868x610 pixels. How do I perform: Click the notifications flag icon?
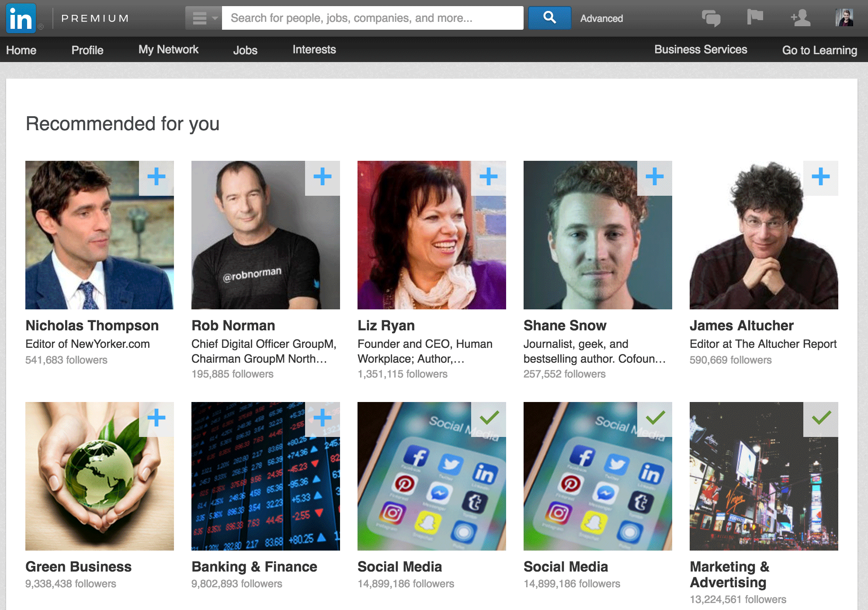(x=754, y=18)
